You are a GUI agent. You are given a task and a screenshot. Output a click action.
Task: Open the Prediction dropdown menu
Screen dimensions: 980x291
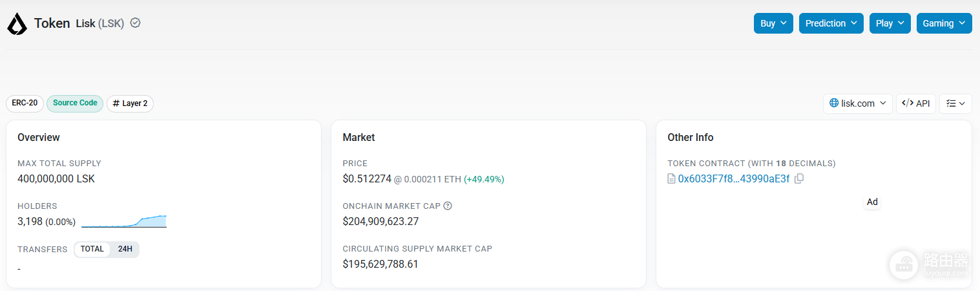point(831,23)
